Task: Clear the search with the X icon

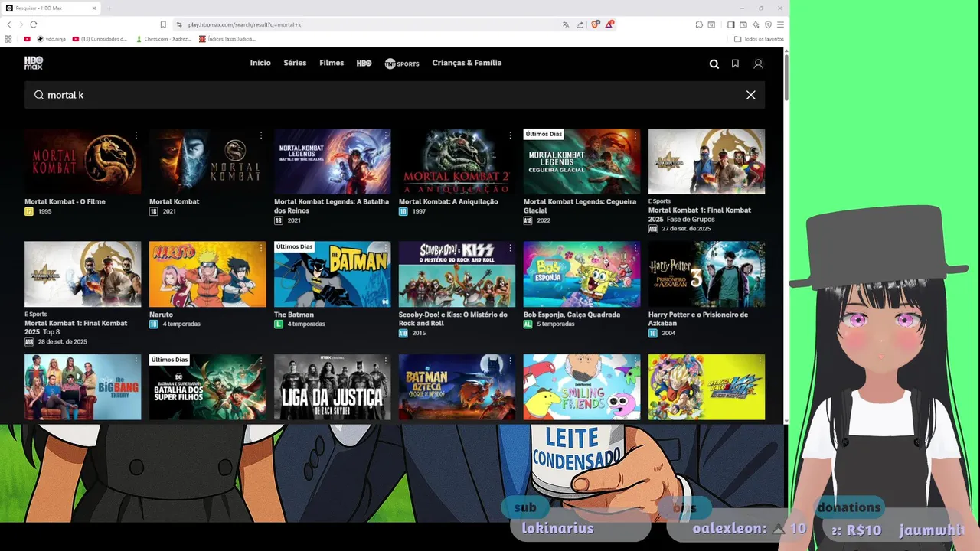Action: (750, 95)
